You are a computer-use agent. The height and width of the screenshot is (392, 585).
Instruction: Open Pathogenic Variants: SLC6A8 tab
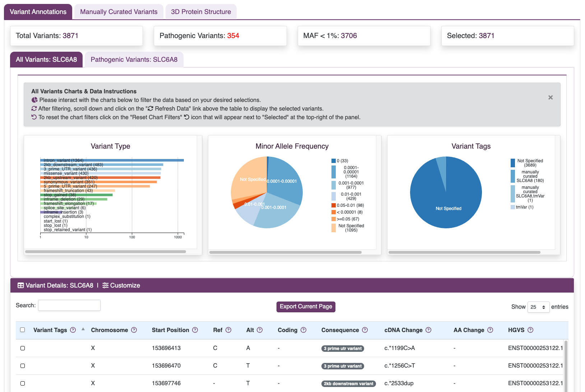pyautogui.click(x=134, y=60)
